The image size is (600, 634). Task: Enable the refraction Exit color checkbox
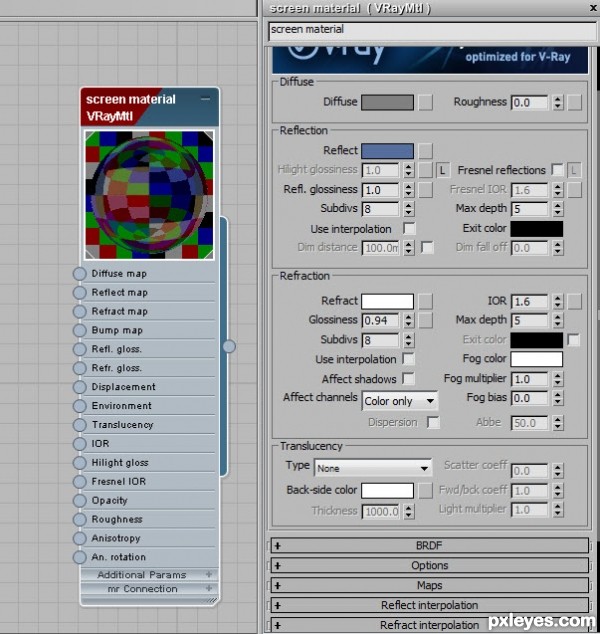[x=573, y=340]
